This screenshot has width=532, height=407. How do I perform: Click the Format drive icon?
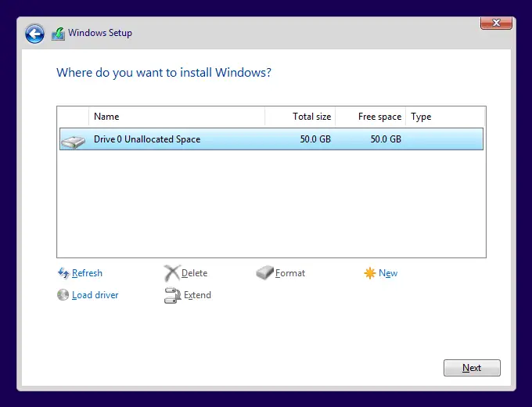264,273
